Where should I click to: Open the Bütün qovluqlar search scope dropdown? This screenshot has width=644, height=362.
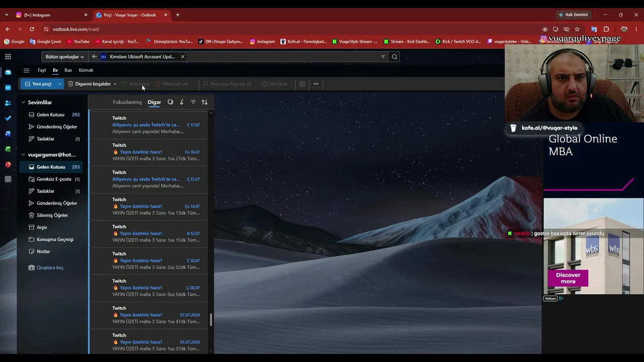click(x=64, y=57)
